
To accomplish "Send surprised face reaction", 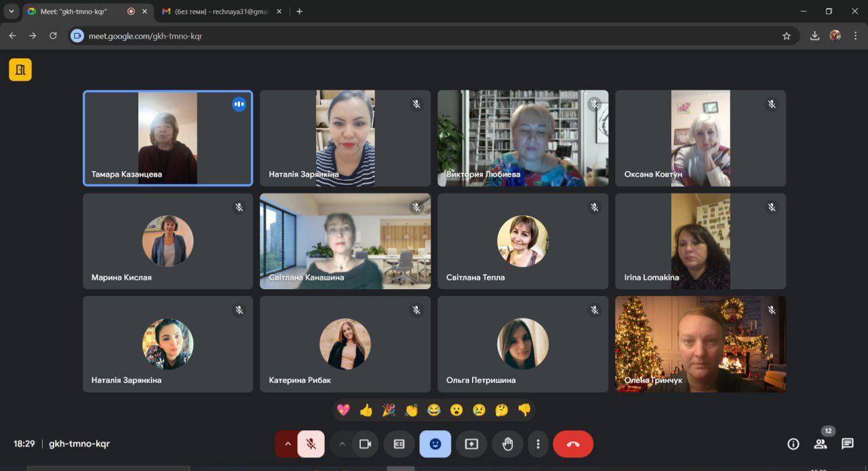I will click(456, 410).
